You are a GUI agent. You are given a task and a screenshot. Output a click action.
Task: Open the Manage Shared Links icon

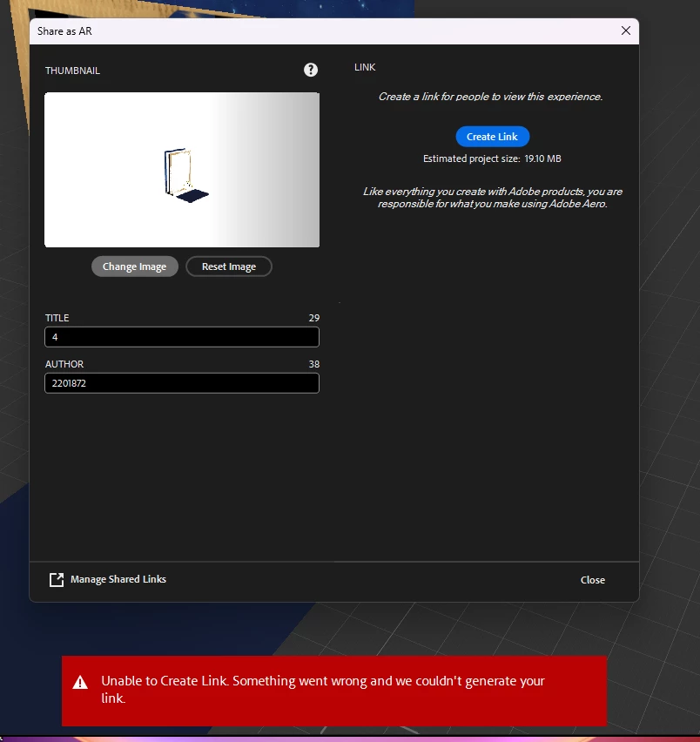point(57,580)
